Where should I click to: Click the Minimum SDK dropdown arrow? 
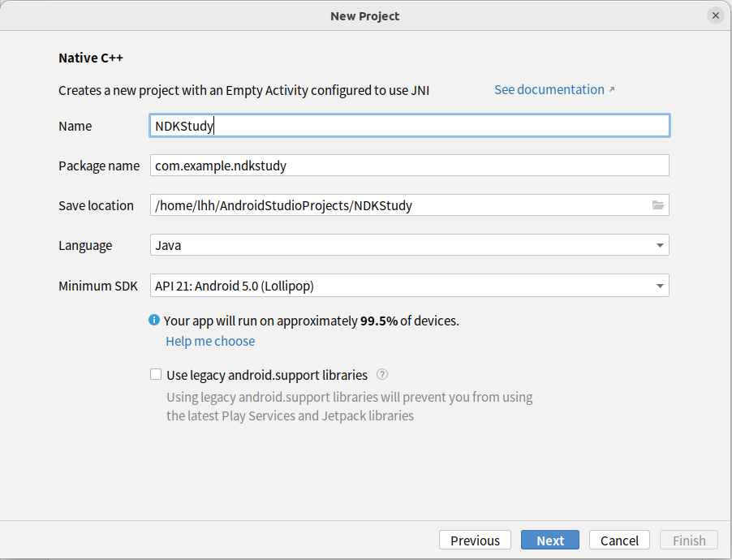pos(661,286)
